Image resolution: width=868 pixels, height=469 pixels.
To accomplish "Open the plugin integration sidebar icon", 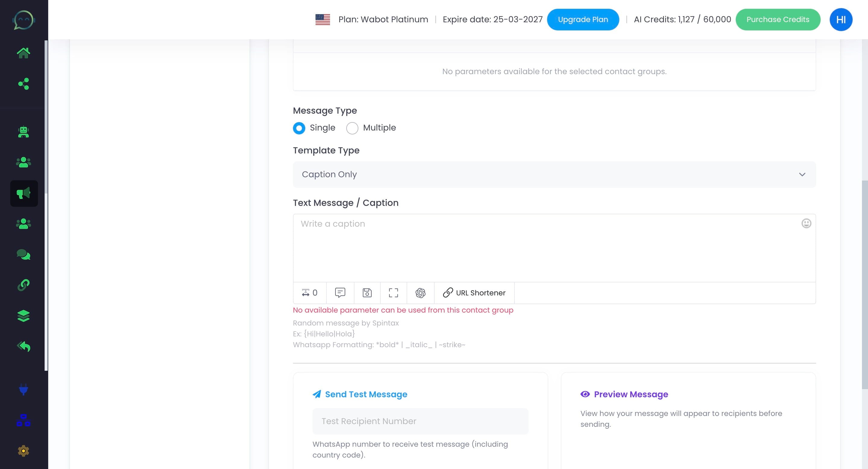I will [x=24, y=390].
